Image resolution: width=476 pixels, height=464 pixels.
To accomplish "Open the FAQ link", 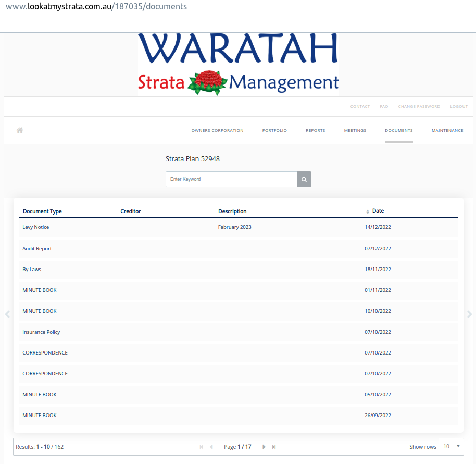I will coord(384,107).
